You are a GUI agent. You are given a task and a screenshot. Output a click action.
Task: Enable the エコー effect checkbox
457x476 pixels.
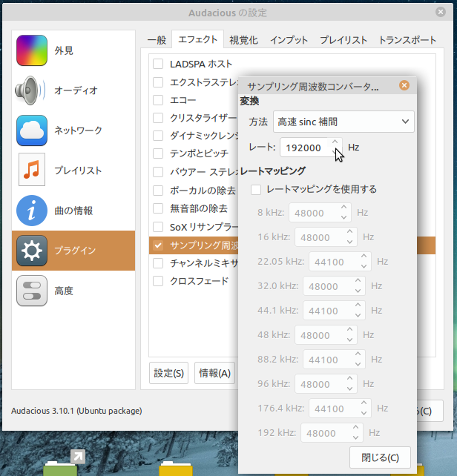(x=158, y=100)
